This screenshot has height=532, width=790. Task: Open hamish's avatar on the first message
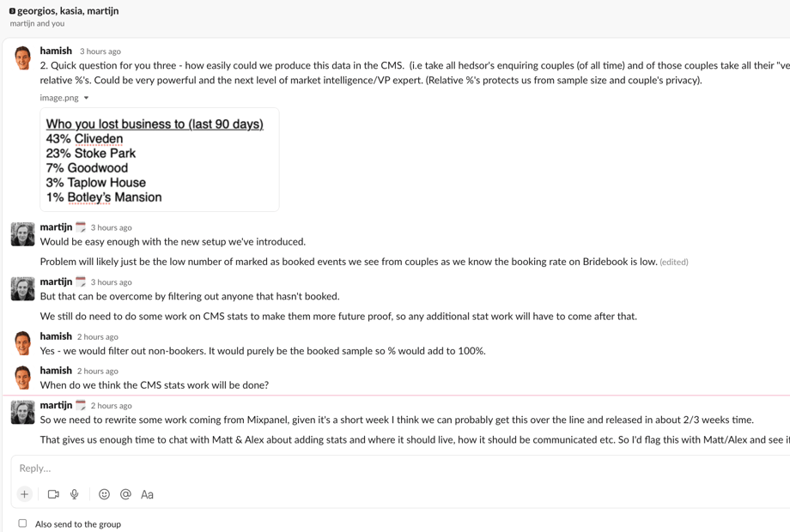click(22, 57)
